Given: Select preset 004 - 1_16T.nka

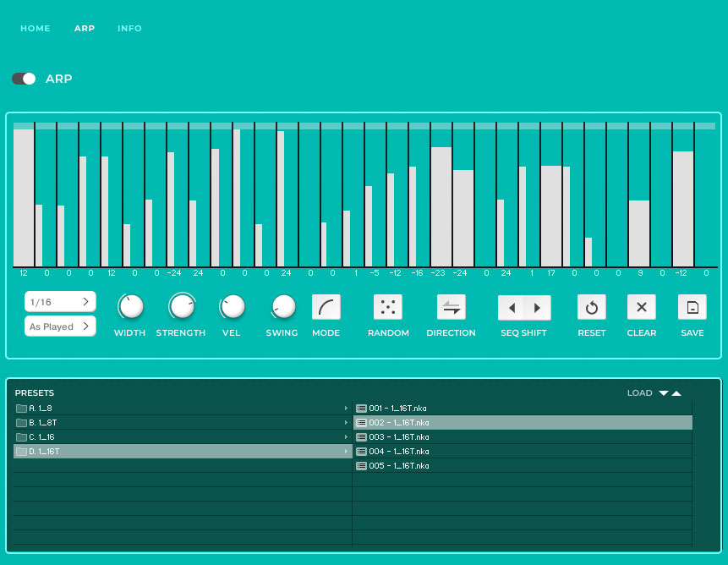Looking at the screenshot, I should tap(399, 452).
